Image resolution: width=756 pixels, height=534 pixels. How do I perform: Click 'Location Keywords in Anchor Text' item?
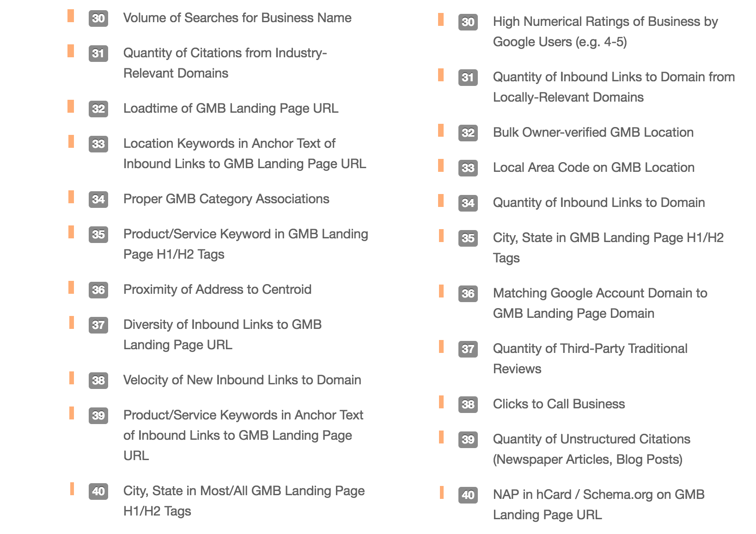pos(244,153)
